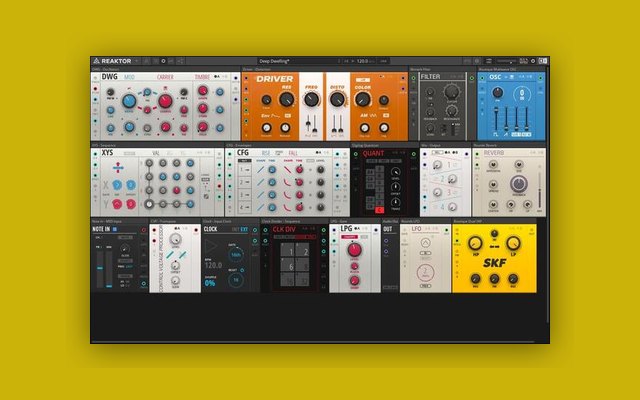
Task: Click the 120.0 BPM tempo value in header
Action: (362, 61)
